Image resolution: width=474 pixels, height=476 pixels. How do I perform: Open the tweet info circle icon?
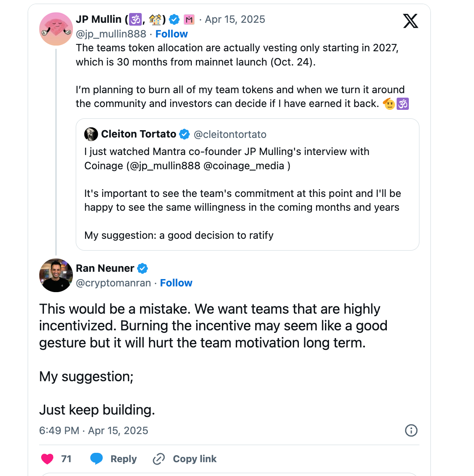[411, 430]
